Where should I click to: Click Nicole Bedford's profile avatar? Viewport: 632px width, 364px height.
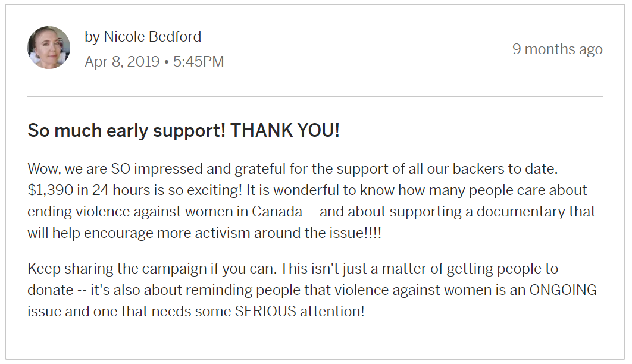pyautogui.click(x=49, y=48)
